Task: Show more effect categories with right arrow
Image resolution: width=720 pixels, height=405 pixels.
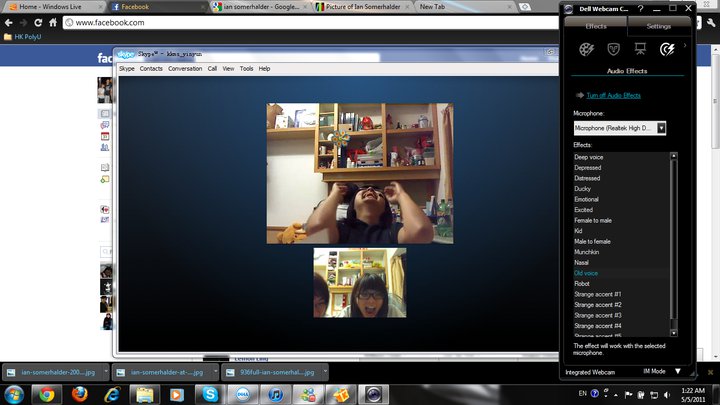Action: (685, 45)
